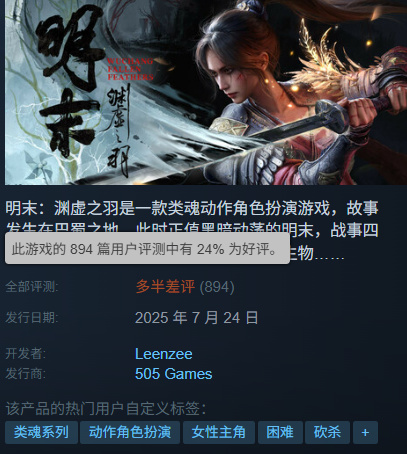The image size is (407, 454).
Task: Click the 发行商 label
Action: [25, 374]
